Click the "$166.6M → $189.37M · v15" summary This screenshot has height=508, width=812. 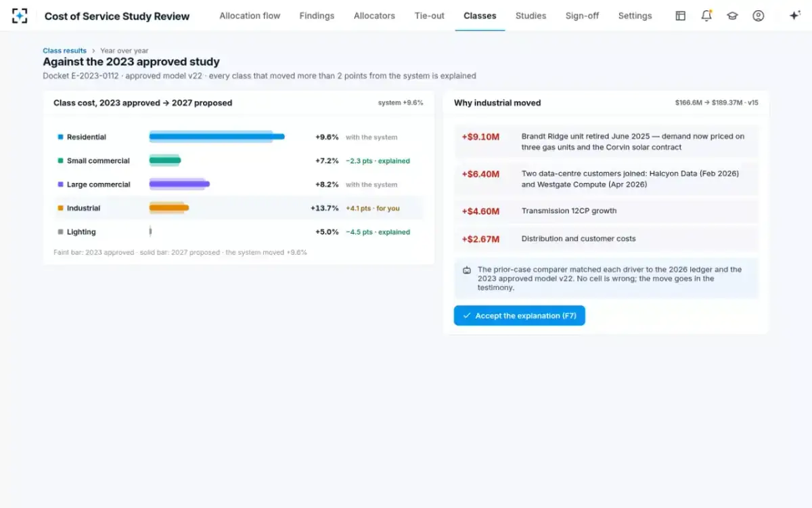[x=717, y=103]
